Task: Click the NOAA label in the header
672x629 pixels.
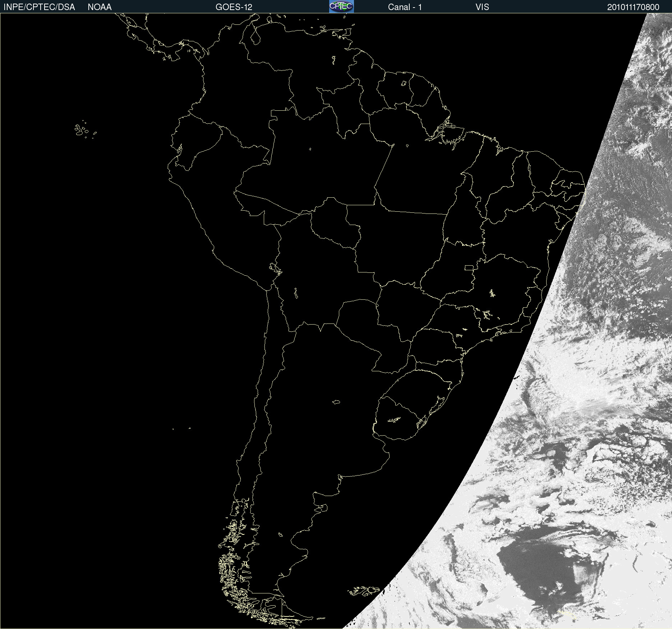Action: click(x=100, y=7)
